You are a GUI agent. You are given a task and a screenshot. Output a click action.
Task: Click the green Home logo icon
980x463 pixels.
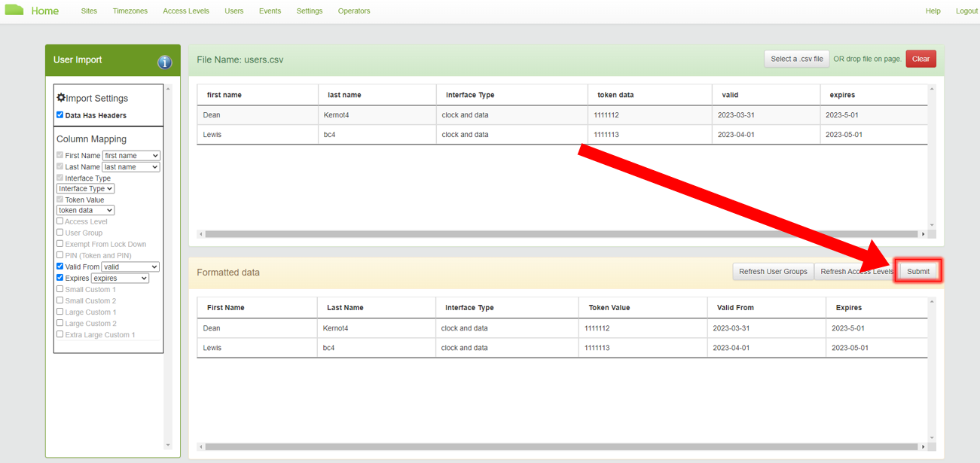click(x=14, y=11)
